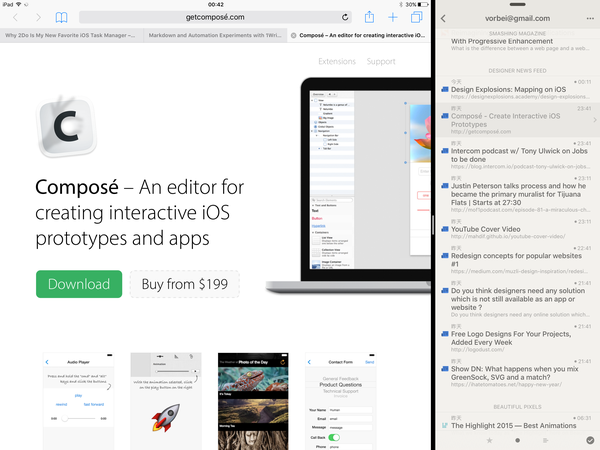Open YouTube Cover Video article
Screen dimensions: 600x450
[x=517, y=229]
